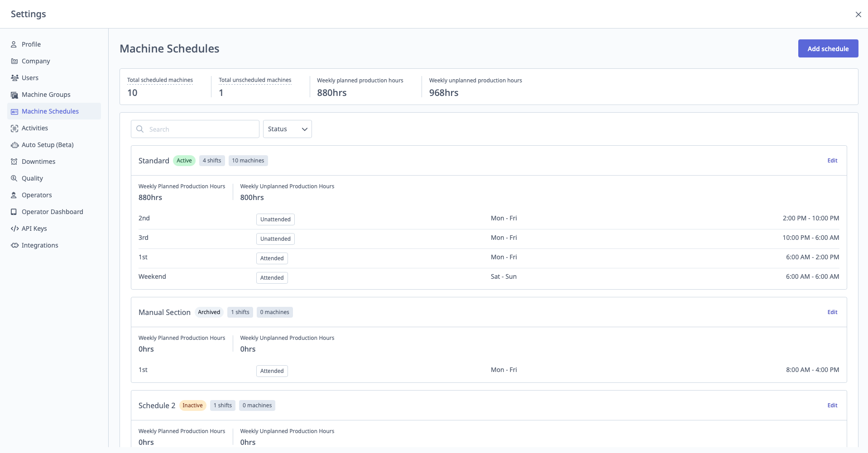
Task: Click the Quality magnifier icon
Action: (x=14, y=178)
